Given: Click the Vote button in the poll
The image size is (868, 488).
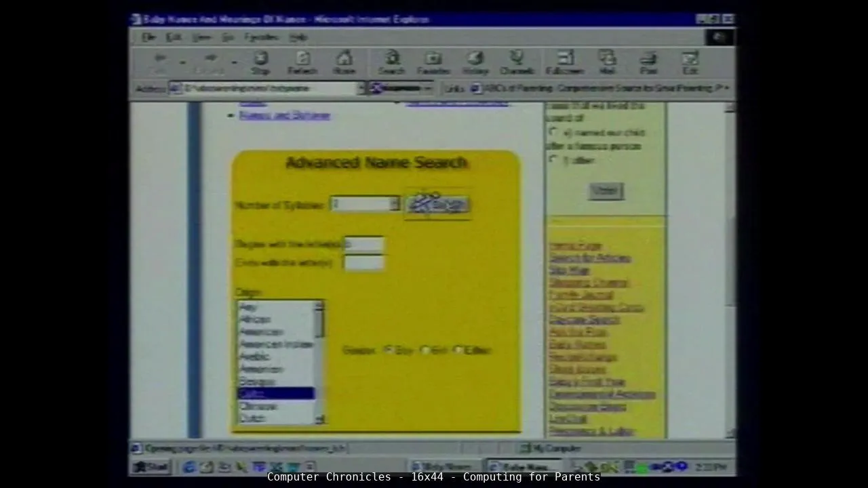Looking at the screenshot, I should [x=606, y=191].
